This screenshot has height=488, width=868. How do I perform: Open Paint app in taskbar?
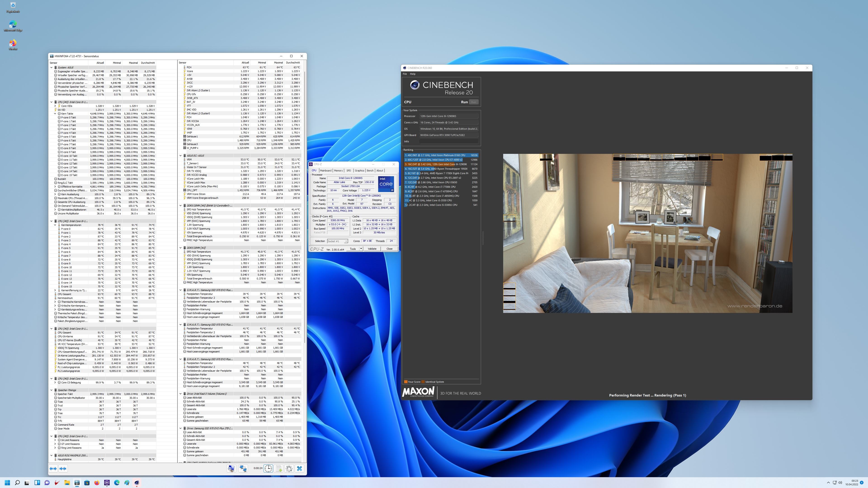pos(127,483)
